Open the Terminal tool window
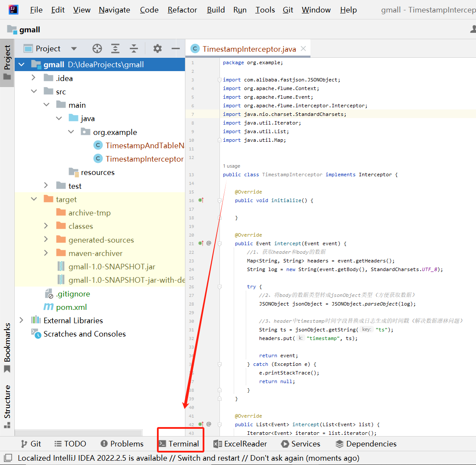Screen dimensions: 476x465 pyautogui.click(x=180, y=443)
